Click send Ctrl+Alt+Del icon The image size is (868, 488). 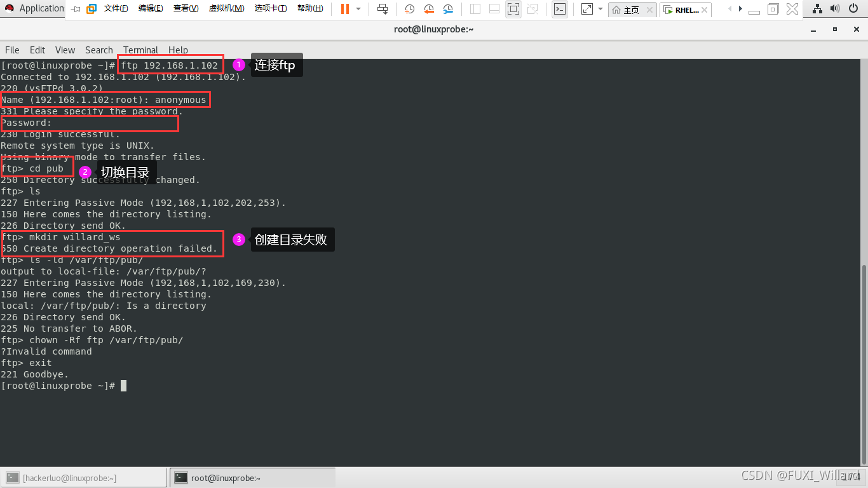(x=383, y=9)
